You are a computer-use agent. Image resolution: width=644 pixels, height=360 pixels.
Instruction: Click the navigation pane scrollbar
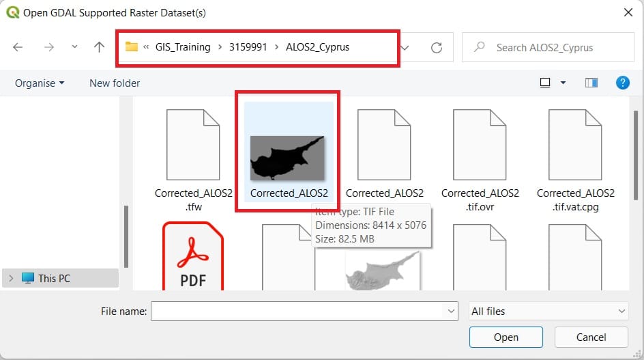(x=126, y=236)
